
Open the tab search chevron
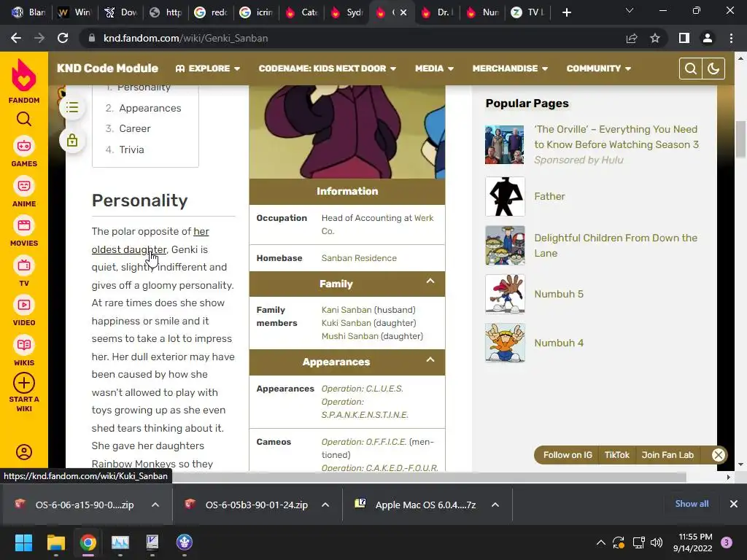pos(630,10)
